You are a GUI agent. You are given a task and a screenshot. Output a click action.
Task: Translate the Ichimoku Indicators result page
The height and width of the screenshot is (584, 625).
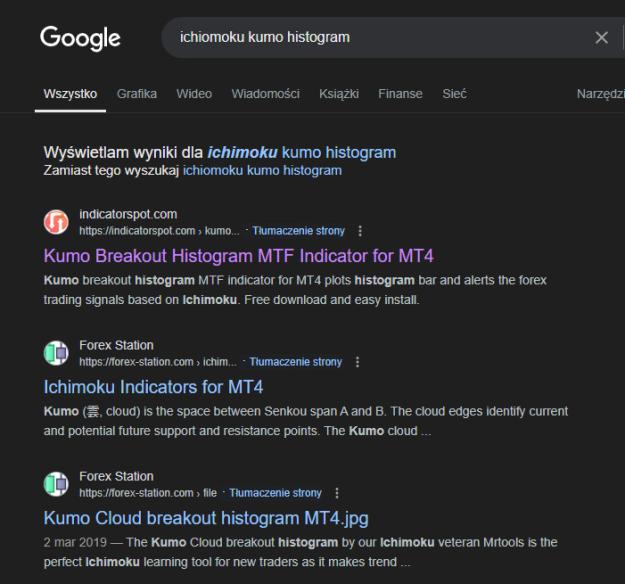(296, 362)
